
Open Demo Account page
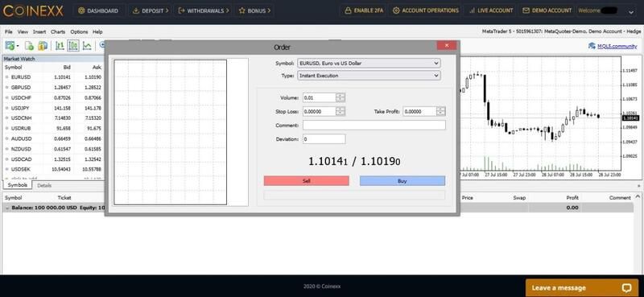click(x=547, y=10)
